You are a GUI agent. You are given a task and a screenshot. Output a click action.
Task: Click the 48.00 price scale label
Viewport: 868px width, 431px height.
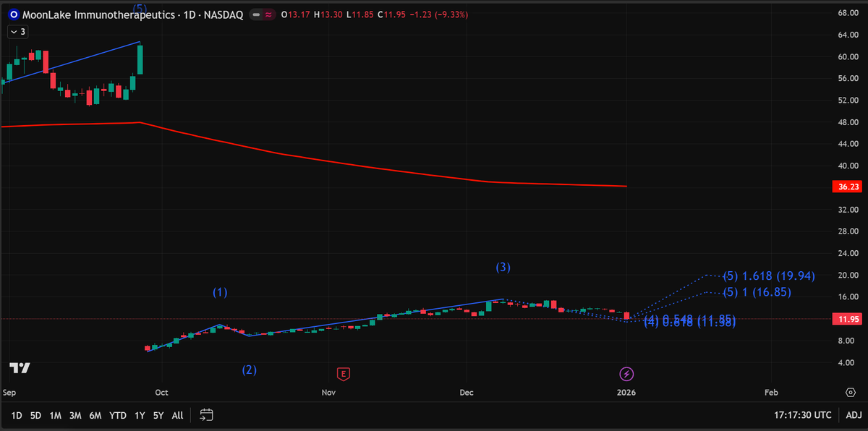[x=847, y=122]
